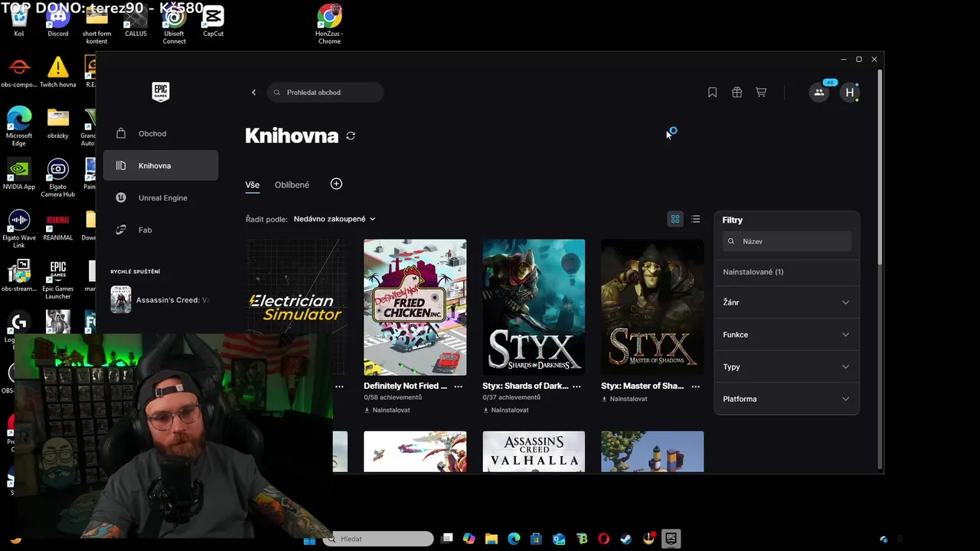Image resolution: width=980 pixels, height=551 pixels.
Task: Click the Epic Games logo in sidebar
Action: point(161,92)
